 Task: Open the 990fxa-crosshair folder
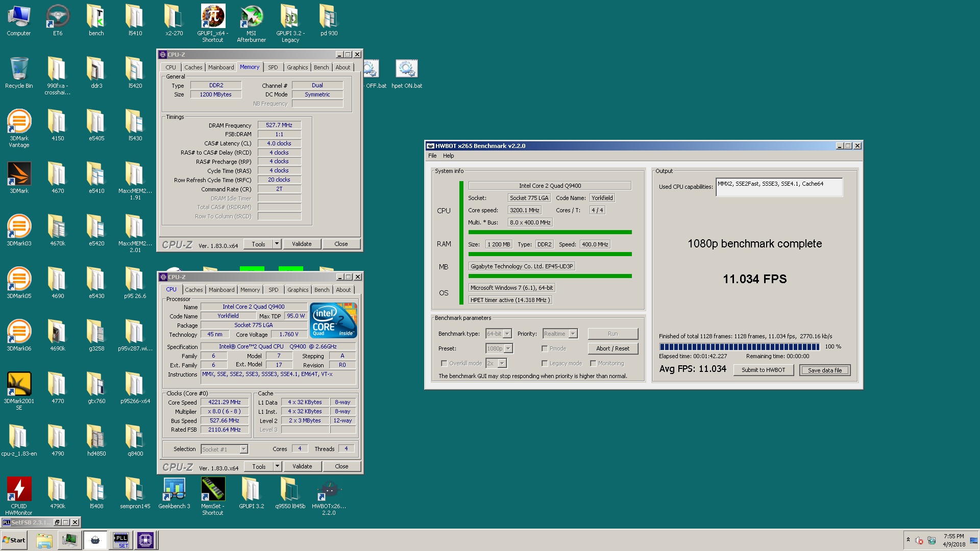click(x=58, y=76)
